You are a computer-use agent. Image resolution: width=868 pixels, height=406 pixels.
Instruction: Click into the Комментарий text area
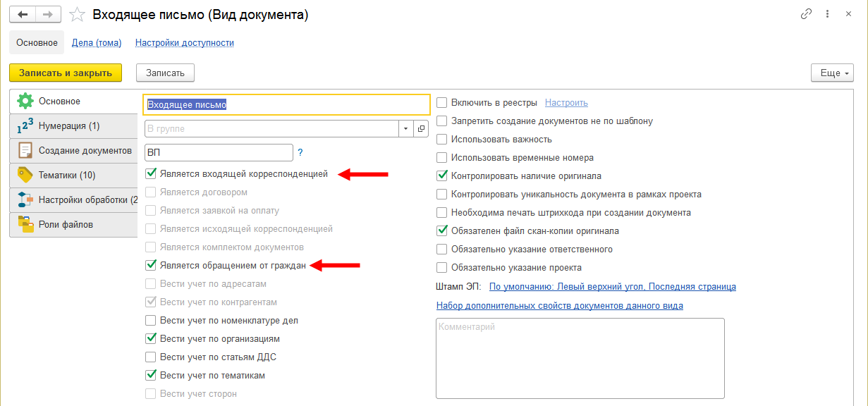(x=580, y=358)
